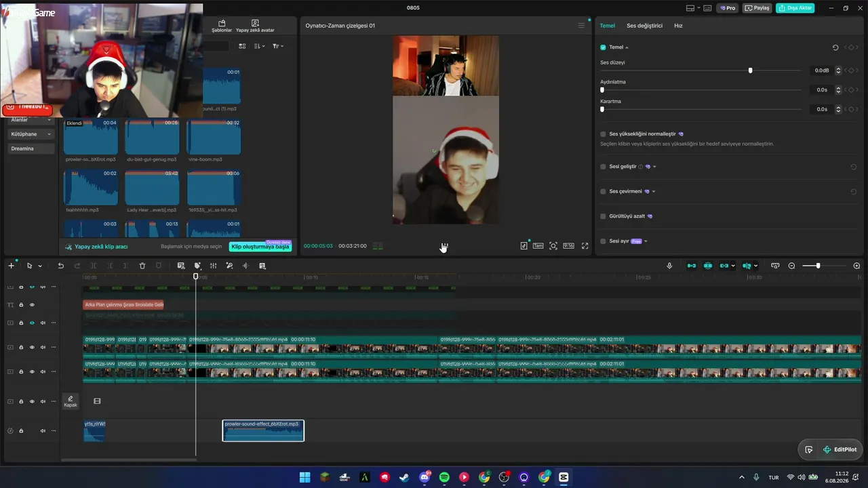
Task: Open the Temel tab in the audio panel
Action: [607, 26]
